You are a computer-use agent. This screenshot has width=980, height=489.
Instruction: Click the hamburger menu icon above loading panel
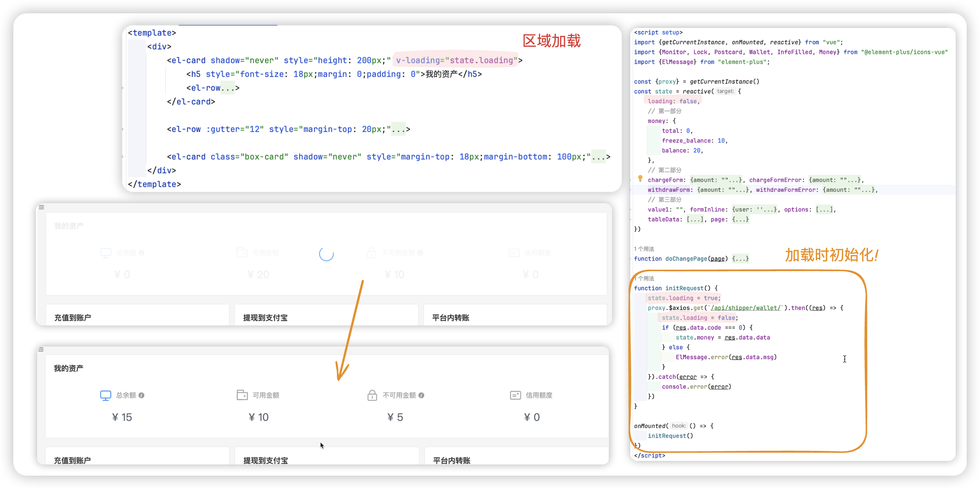pyautogui.click(x=42, y=207)
